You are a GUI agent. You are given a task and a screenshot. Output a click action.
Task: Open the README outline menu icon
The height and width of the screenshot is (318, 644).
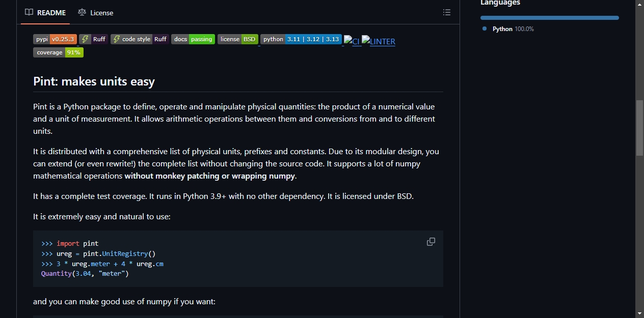pyautogui.click(x=447, y=12)
